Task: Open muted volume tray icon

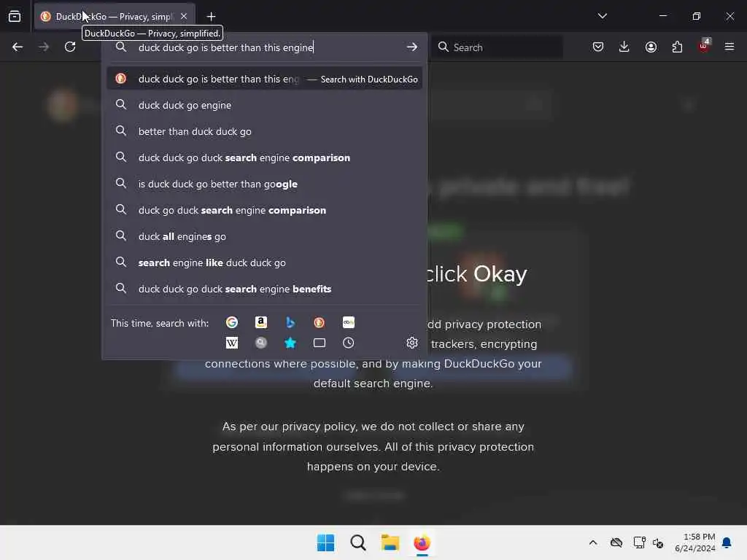Action: [659, 542]
